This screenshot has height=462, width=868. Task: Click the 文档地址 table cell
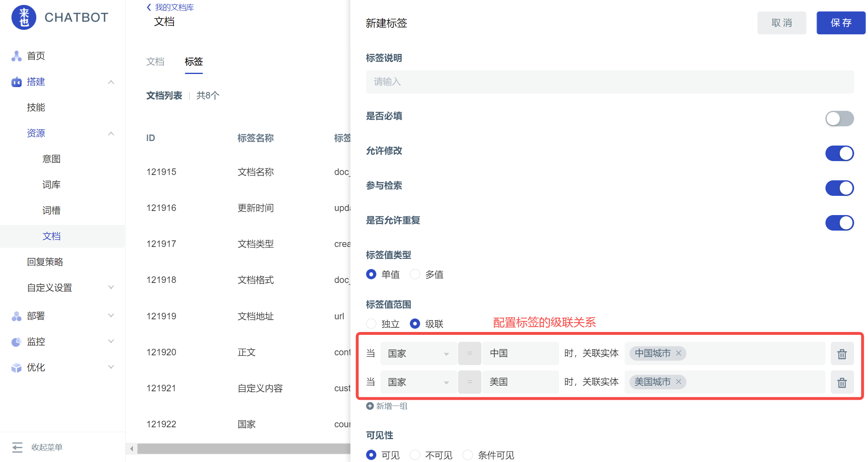(256, 316)
